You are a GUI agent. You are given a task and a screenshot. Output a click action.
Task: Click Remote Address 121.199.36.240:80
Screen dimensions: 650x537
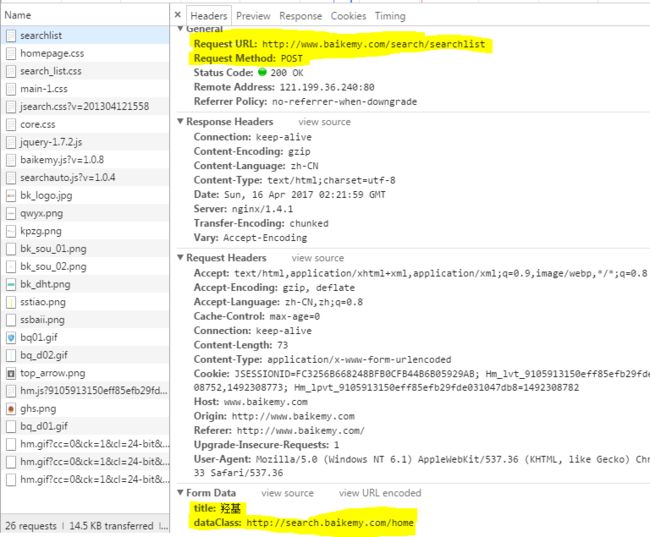327,87
